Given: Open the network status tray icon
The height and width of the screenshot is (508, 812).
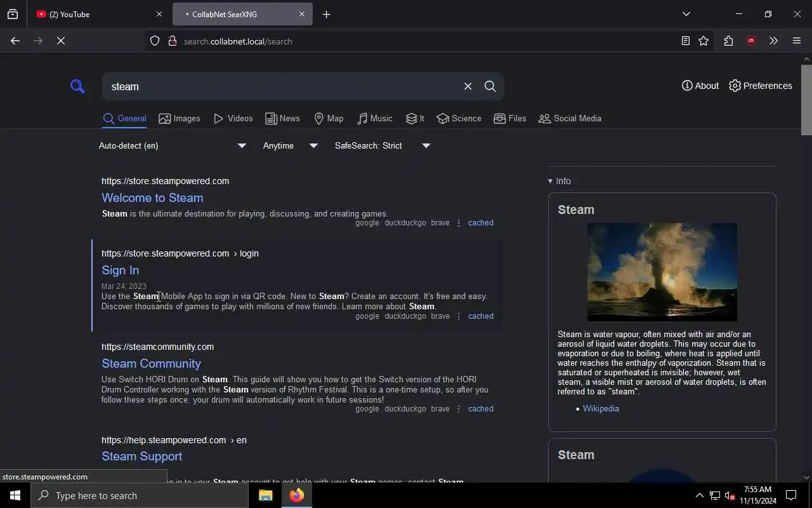Looking at the screenshot, I should (715, 495).
